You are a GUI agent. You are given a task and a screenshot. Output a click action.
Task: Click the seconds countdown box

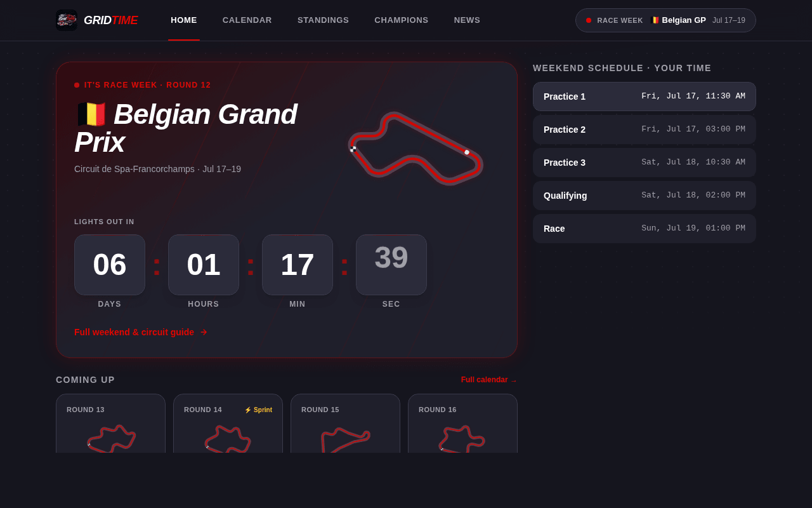click(x=391, y=265)
